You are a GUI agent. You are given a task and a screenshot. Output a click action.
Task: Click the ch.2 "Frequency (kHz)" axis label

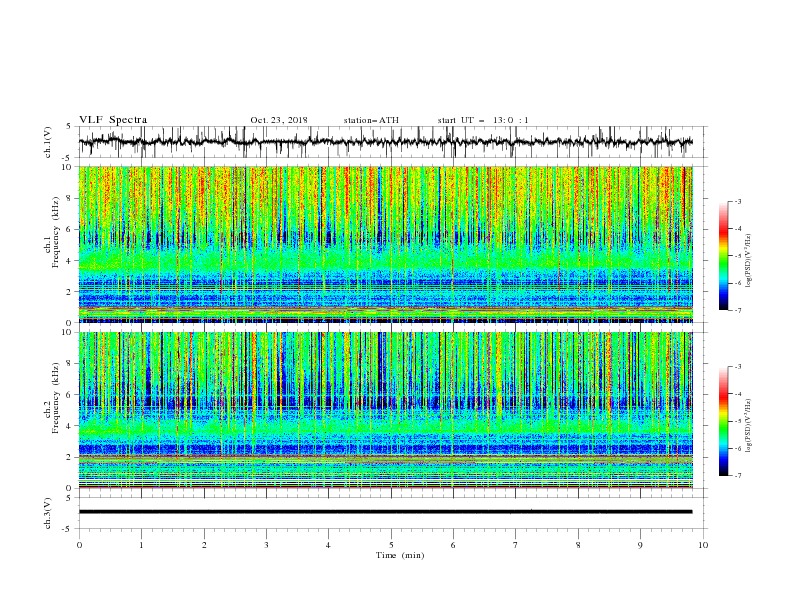(x=55, y=397)
